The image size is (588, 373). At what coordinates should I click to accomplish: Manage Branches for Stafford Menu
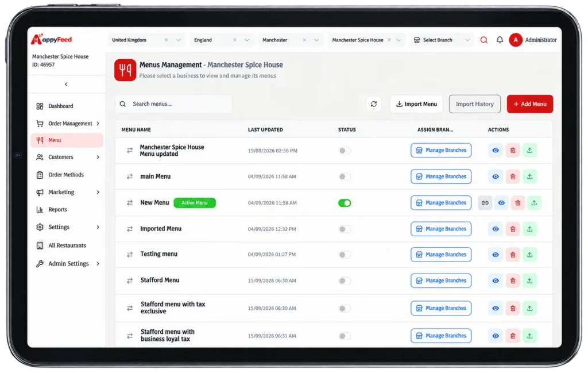(441, 280)
